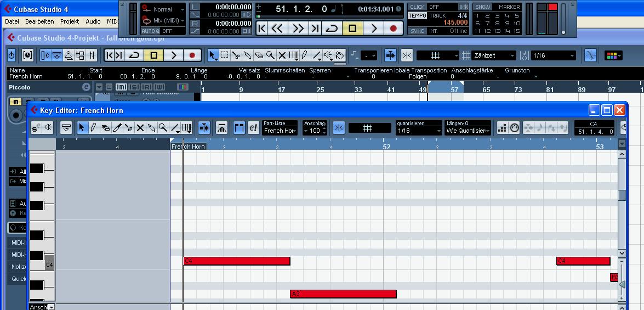Pick the Zoom magnifier tool in Key Editor
The width and height of the screenshot is (644, 310).
coord(163,128)
